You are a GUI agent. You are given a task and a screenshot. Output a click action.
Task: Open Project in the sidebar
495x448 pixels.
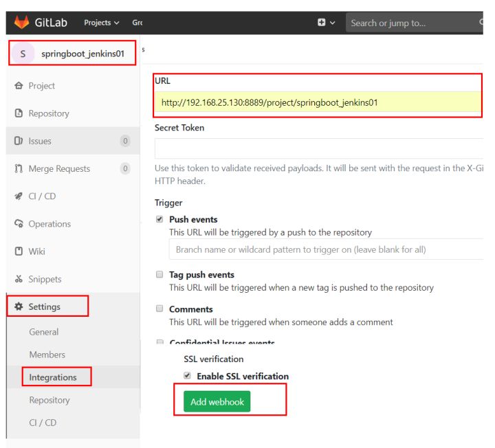pyautogui.click(x=42, y=86)
